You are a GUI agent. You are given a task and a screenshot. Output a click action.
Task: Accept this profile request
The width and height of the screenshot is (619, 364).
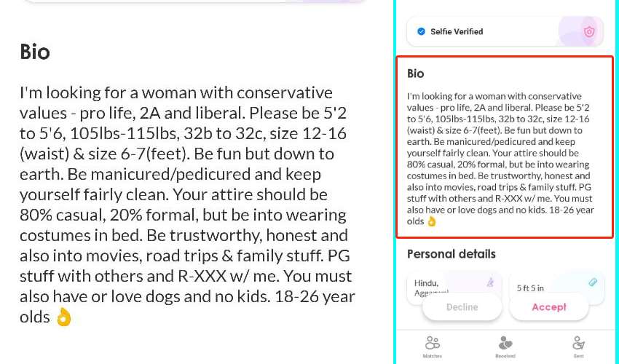(x=549, y=307)
